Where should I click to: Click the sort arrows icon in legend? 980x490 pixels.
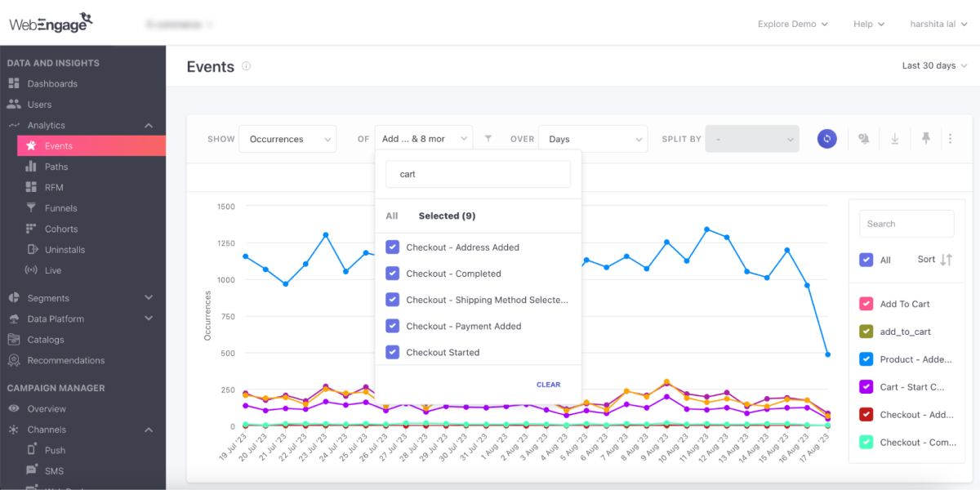click(x=946, y=260)
